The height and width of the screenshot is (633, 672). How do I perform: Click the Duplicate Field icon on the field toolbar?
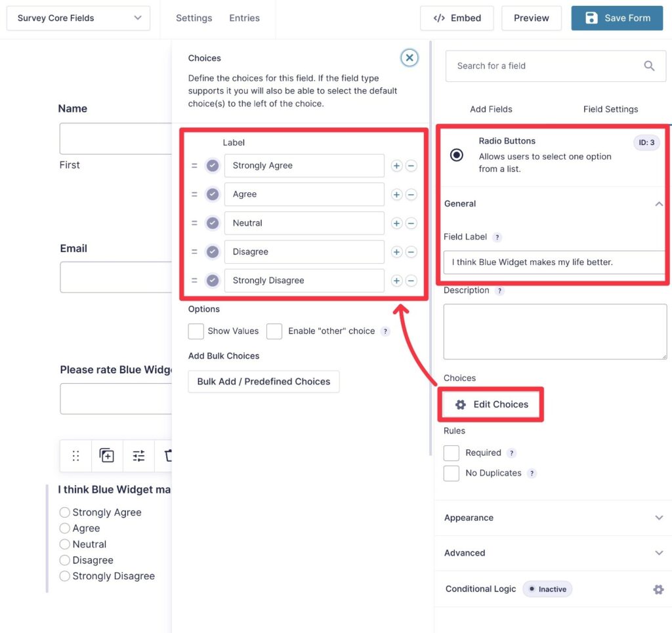(107, 456)
